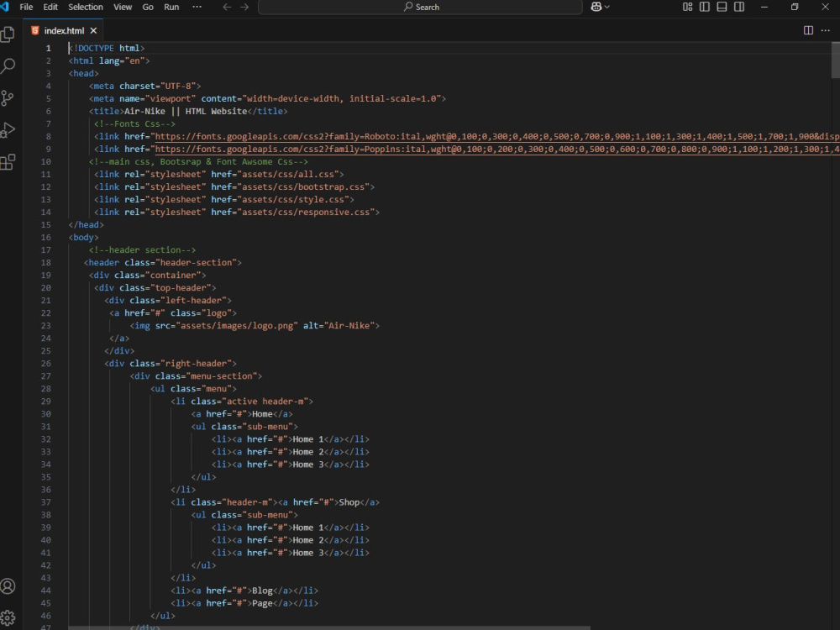The image size is (840, 630).
Task: Click the title text Air-Nike || HTML Website
Action: pos(186,112)
